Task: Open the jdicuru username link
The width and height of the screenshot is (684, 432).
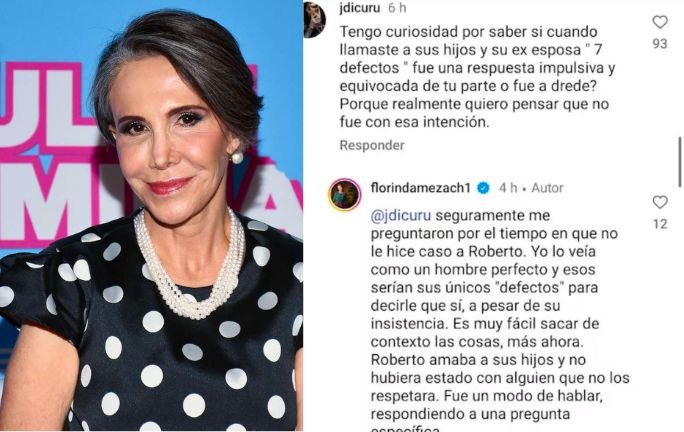Action: 360,8
